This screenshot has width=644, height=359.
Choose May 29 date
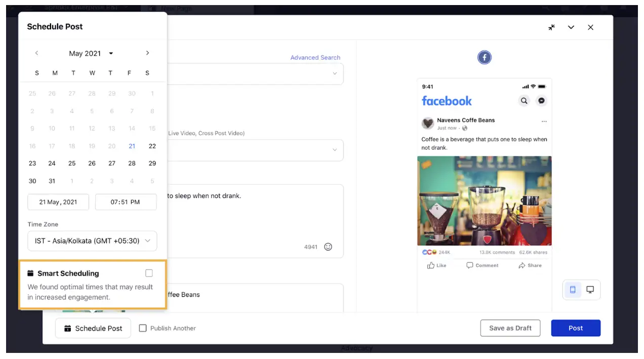click(x=152, y=163)
